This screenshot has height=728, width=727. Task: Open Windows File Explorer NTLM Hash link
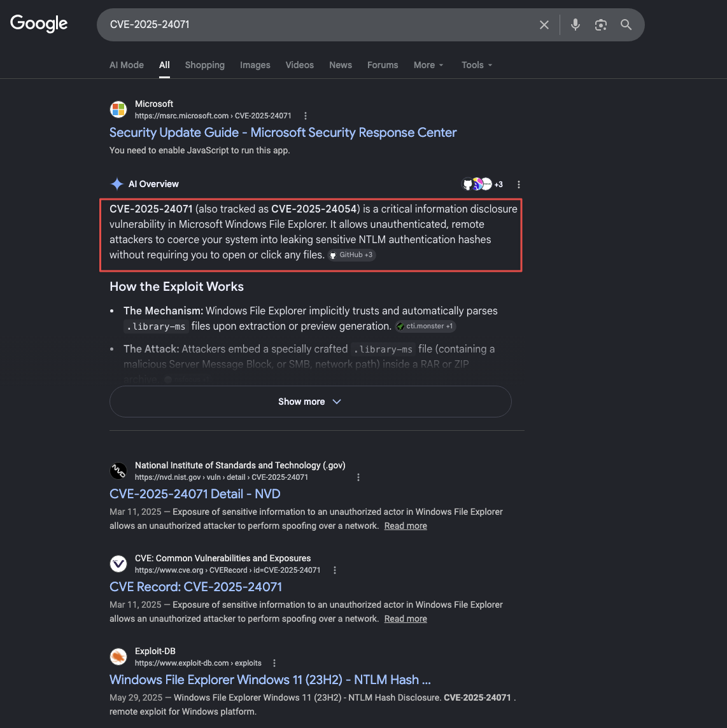point(270,680)
